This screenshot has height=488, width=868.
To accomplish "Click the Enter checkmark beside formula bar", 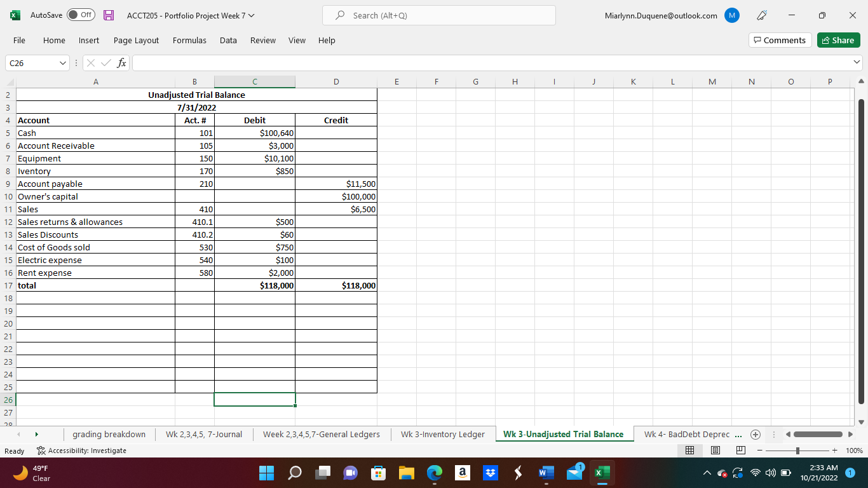I will tap(105, 63).
